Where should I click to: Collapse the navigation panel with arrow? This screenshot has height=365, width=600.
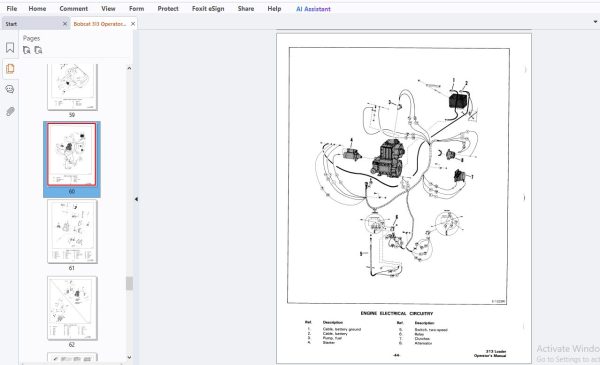pyautogui.click(x=136, y=199)
